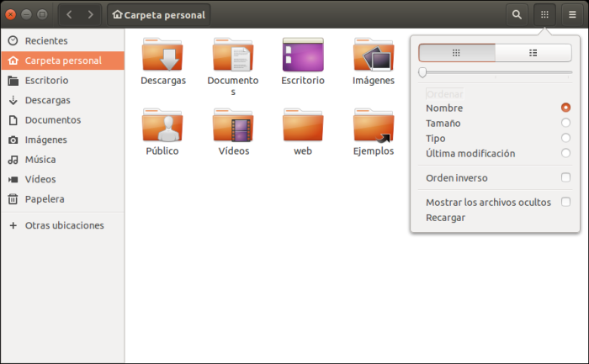Image resolution: width=589 pixels, height=364 pixels.
Task: Sort by Última modificación
Action: coord(565,153)
